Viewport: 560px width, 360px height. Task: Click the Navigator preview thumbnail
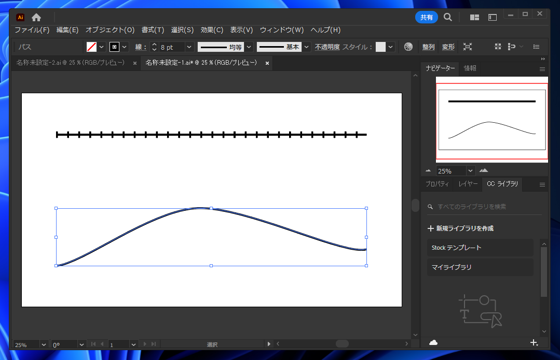(x=492, y=120)
